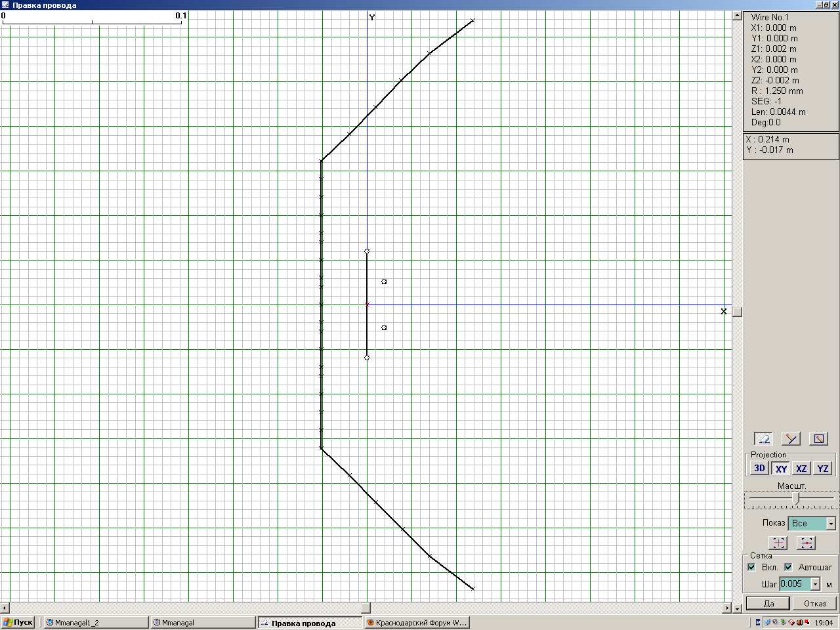Screen dimensions: 840x630
Task: Toggle the 'Автошаг' auto-step checkbox
Action: pos(788,567)
